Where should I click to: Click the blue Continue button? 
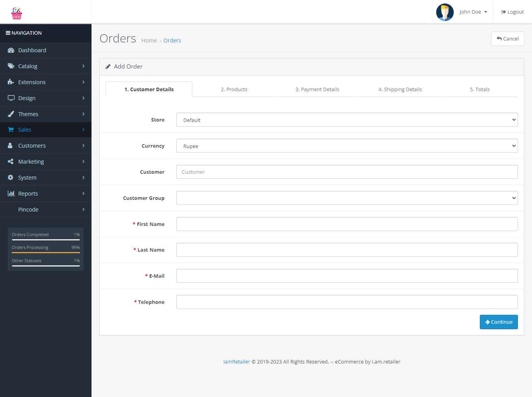tap(499, 322)
